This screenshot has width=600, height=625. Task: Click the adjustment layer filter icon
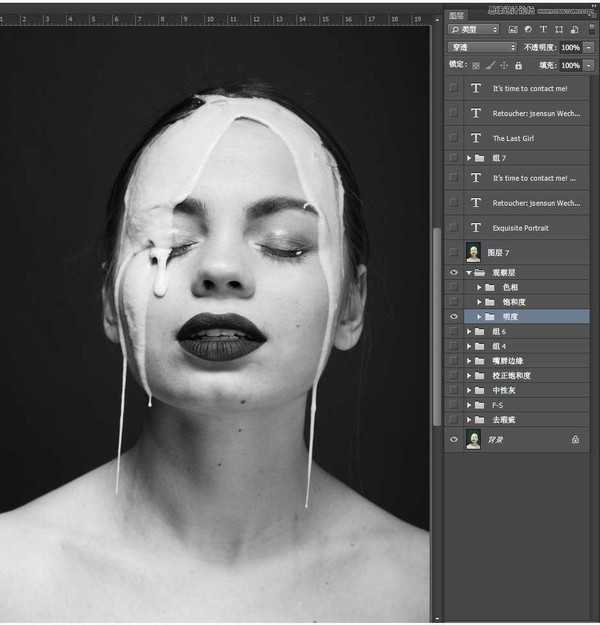tap(528, 30)
